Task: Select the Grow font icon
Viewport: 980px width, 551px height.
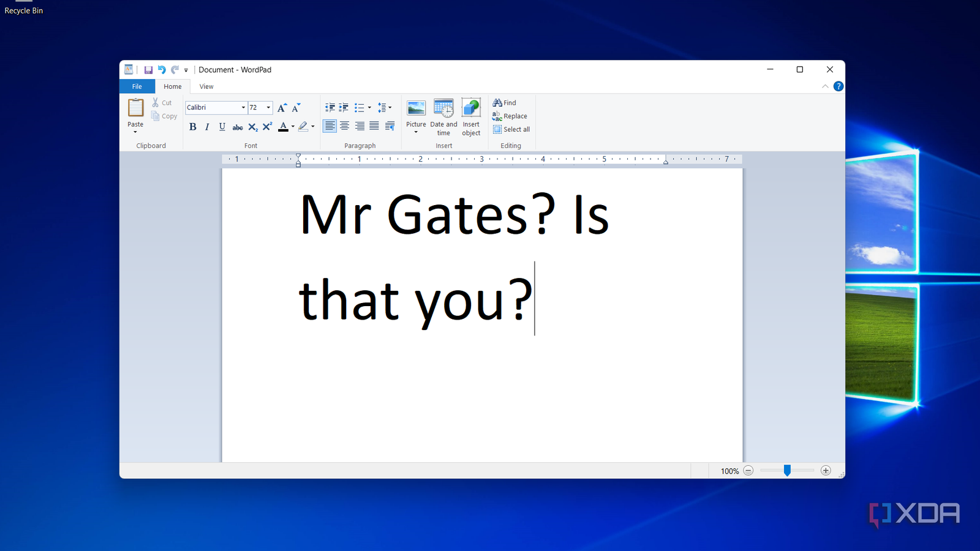Action: click(281, 107)
